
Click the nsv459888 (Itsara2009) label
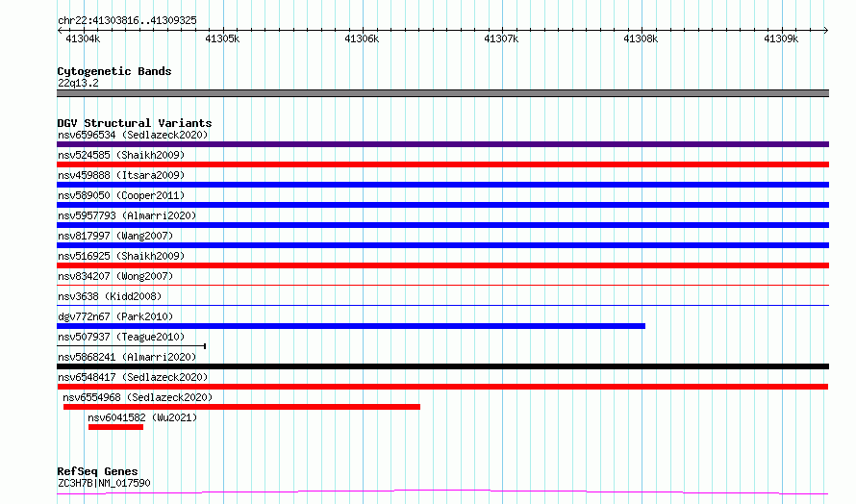click(121, 175)
